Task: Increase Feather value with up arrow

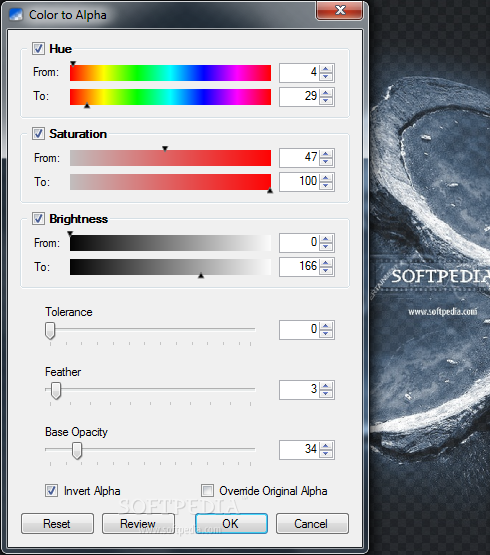Action: point(326,386)
